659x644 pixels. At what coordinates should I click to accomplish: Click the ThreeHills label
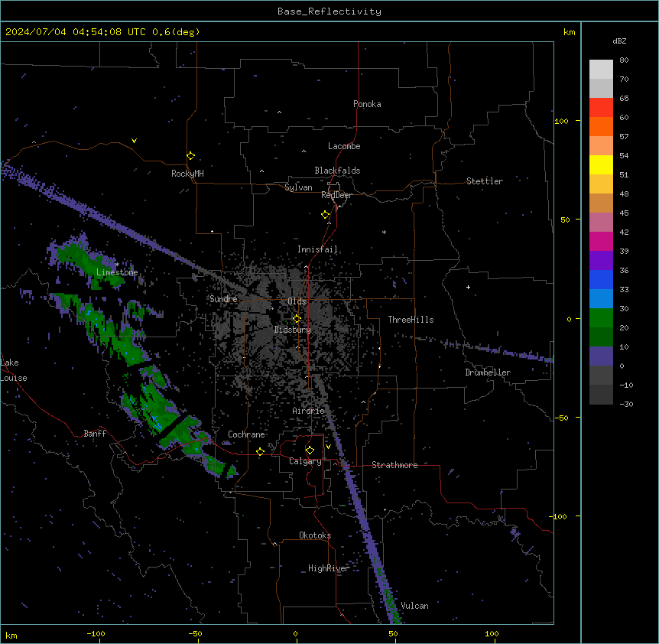click(411, 320)
